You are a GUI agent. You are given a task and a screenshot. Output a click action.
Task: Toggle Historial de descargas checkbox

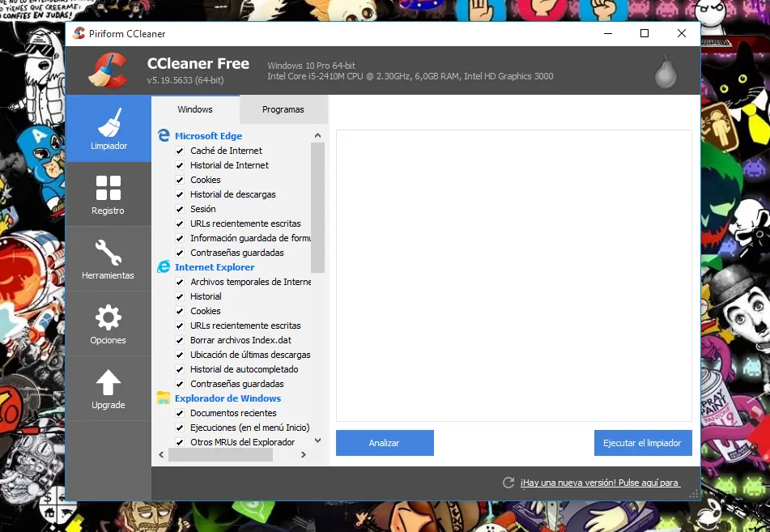(x=180, y=194)
